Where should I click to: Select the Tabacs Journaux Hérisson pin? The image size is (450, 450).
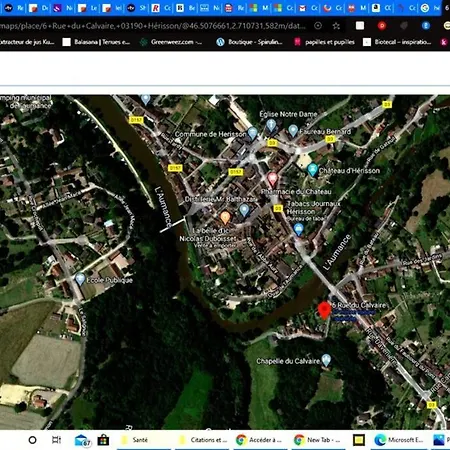(x=298, y=229)
